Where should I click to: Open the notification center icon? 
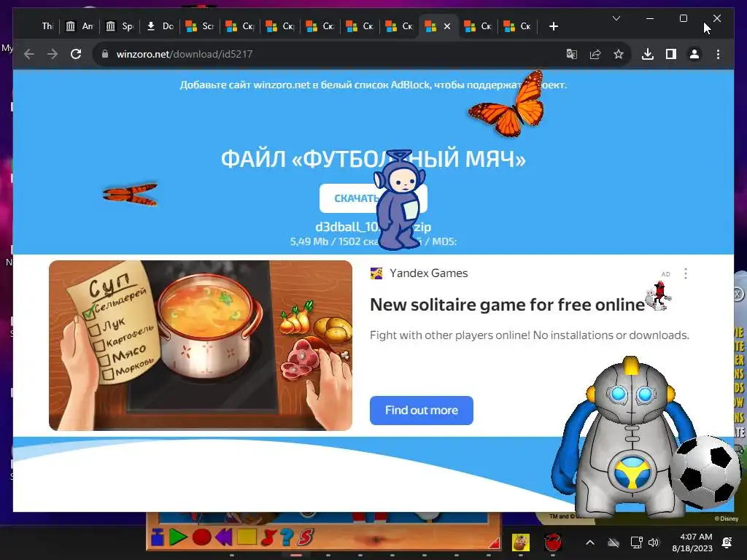(727, 542)
